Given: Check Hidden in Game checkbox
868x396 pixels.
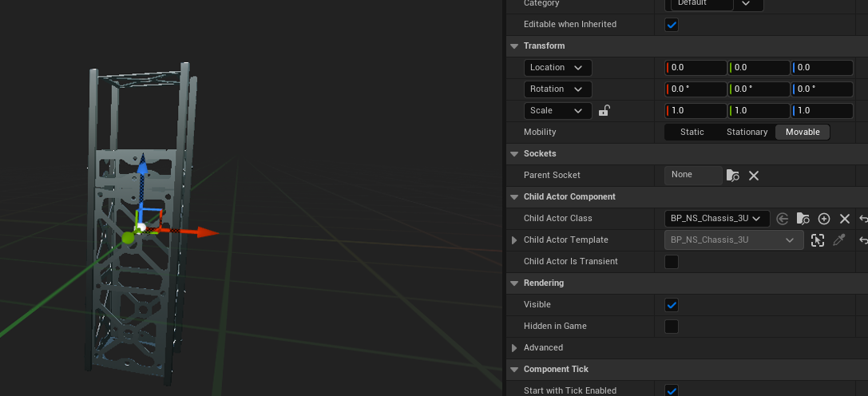Looking at the screenshot, I should click(x=672, y=327).
